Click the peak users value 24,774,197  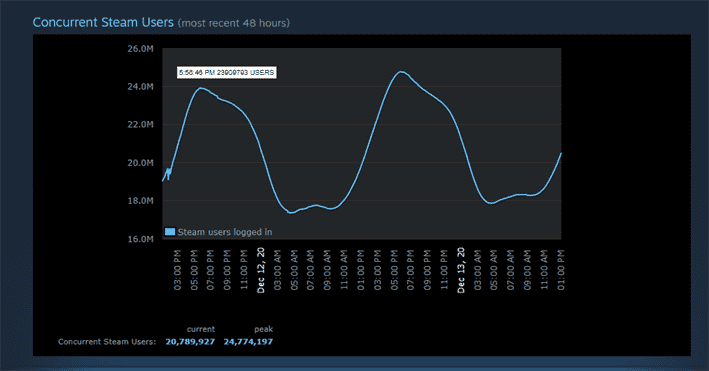(248, 342)
